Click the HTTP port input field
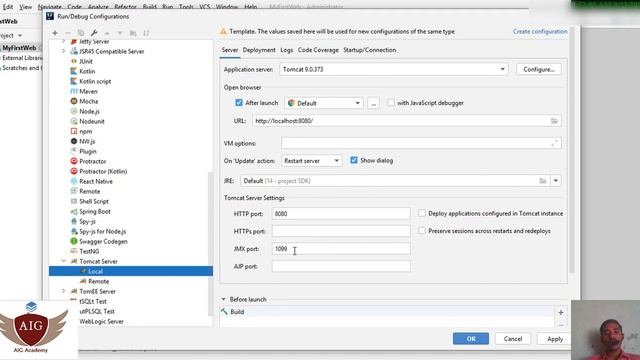The image size is (640, 360). (x=341, y=213)
